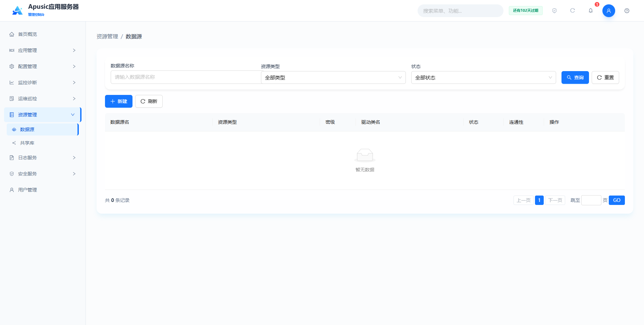Open the help question mark icon

(627, 11)
